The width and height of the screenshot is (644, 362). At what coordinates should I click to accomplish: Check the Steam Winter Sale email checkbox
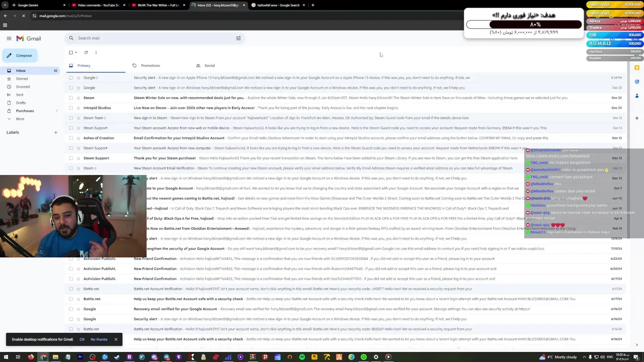(x=71, y=98)
